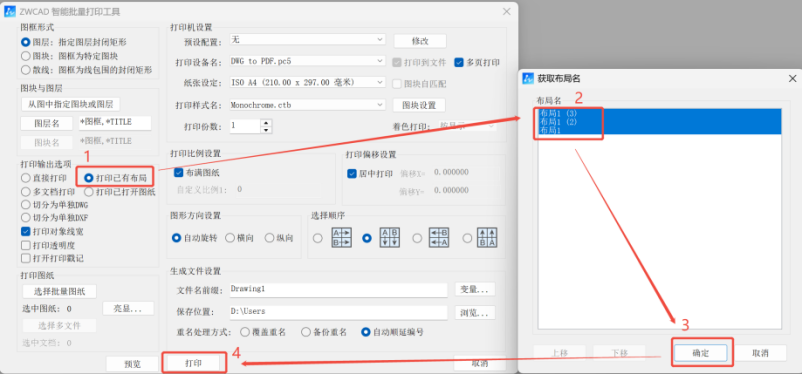This screenshot has height=374, width=802.
Task: Click 预览 button
Action: coord(132,364)
